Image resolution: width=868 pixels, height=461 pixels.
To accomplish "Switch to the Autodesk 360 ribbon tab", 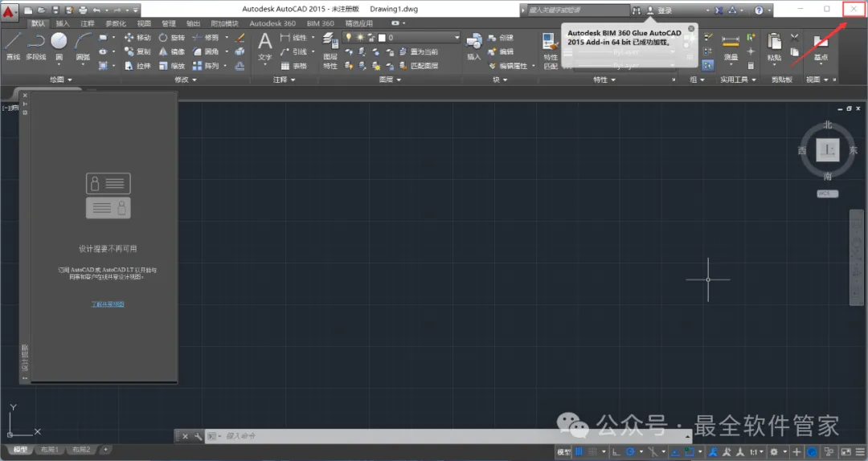I will (x=272, y=23).
